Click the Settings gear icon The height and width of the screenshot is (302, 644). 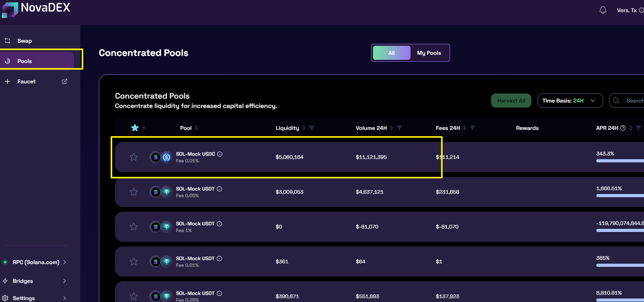click(5, 298)
